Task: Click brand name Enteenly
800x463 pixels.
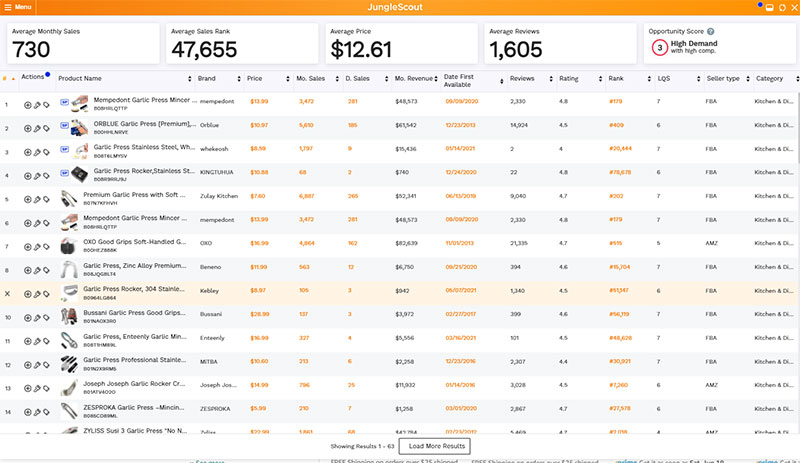Action: point(212,338)
